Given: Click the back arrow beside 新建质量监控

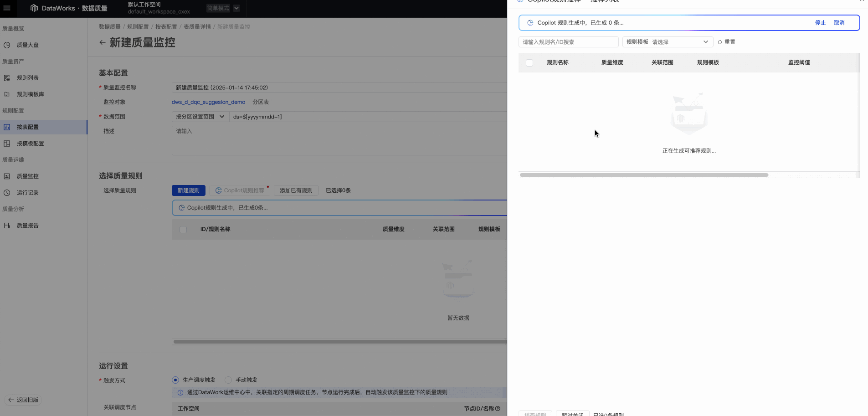Looking at the screenshot, I should [103, 42].
